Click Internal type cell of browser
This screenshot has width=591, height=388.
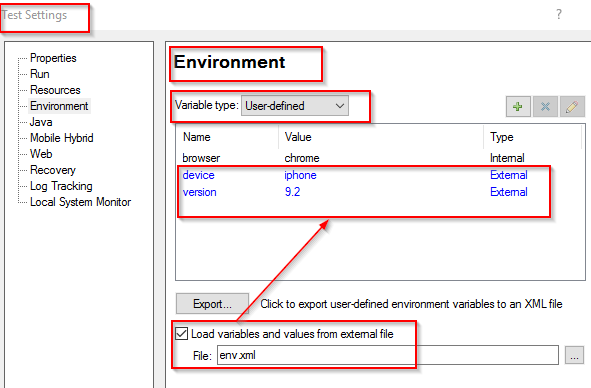click(x=507, y=158)
